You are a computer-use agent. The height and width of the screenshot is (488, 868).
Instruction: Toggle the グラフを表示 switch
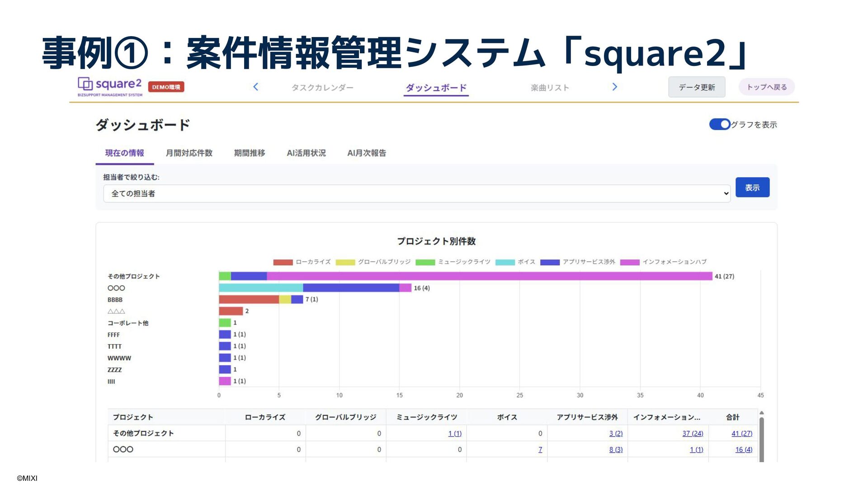720,124
